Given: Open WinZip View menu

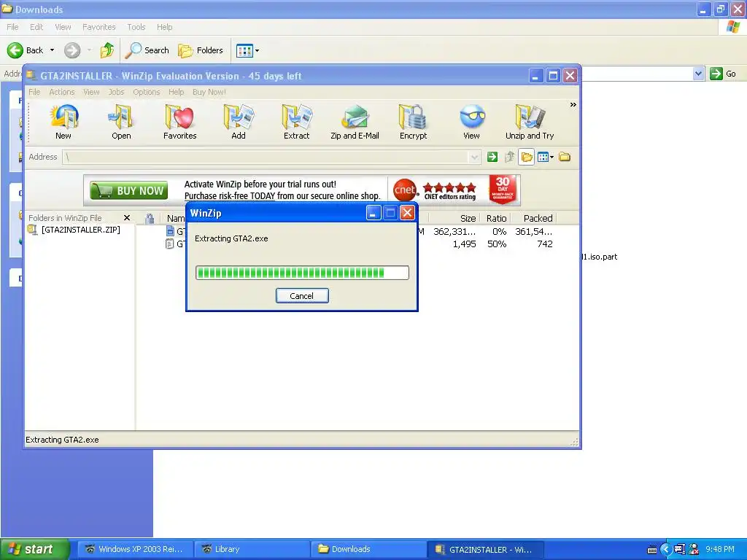Looking at the screenshot, I should 91,92.
